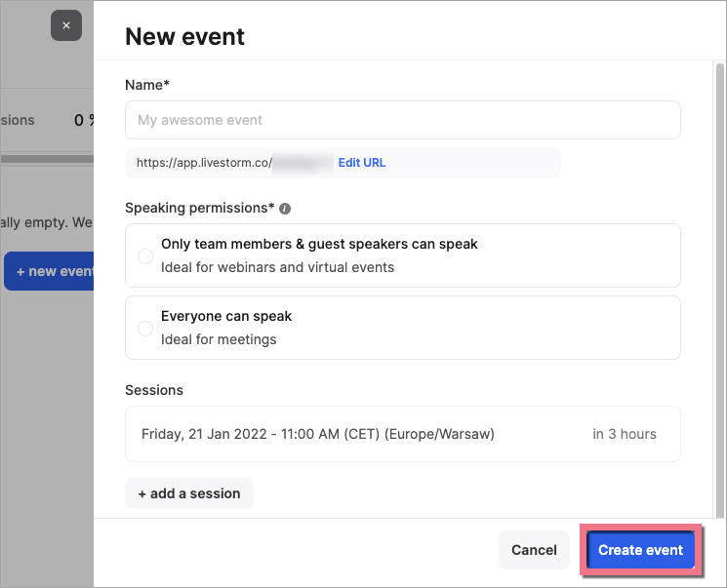This screenshot has height=588, width=727.
Task: Click the app.livestorm.co event URL text
Action: (203, 163)
